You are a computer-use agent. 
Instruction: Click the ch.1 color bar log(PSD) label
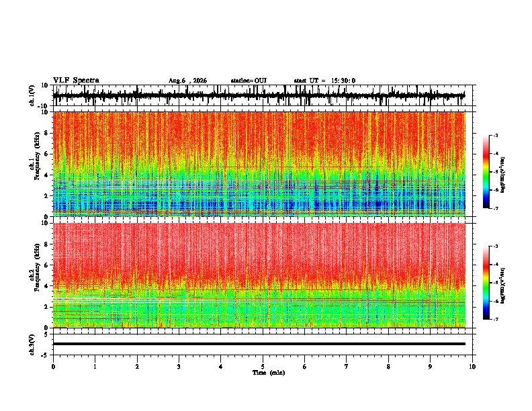503,175
